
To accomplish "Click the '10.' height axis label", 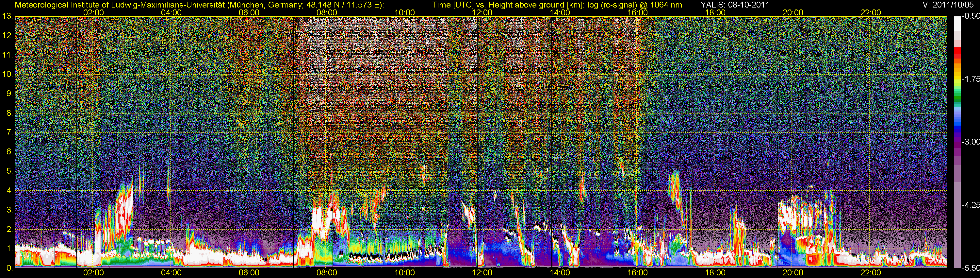I will pos(8,74).
